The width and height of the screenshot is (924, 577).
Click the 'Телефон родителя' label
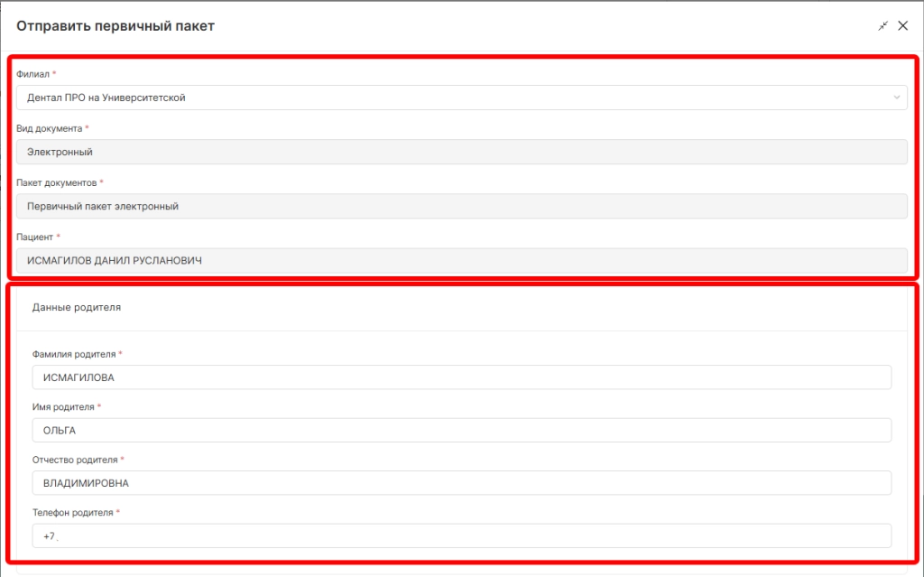pyautogui.click(x=72, y=512)
